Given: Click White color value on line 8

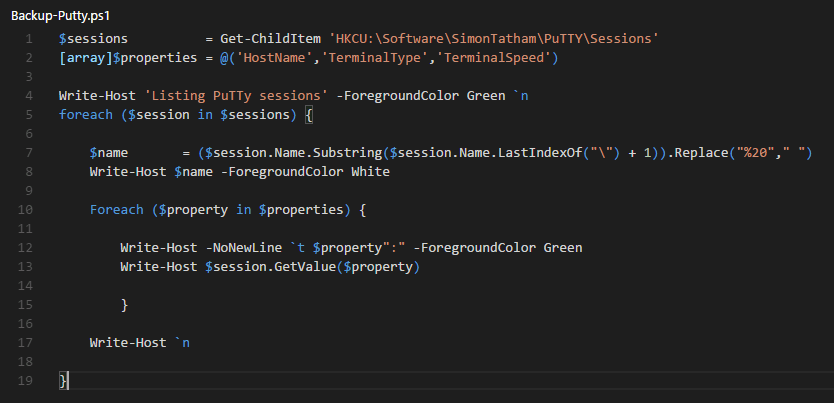Looking at the screenshot, I should tap(370, 172).
